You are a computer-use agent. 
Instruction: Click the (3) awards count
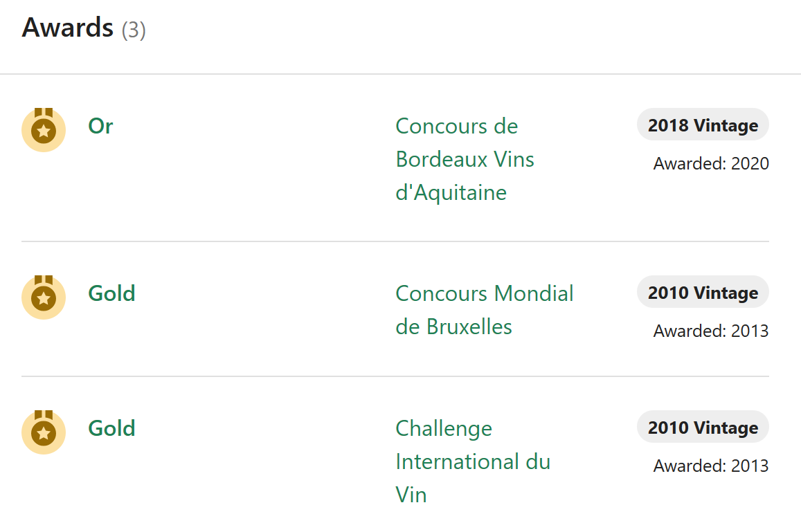tap(134, 30)
